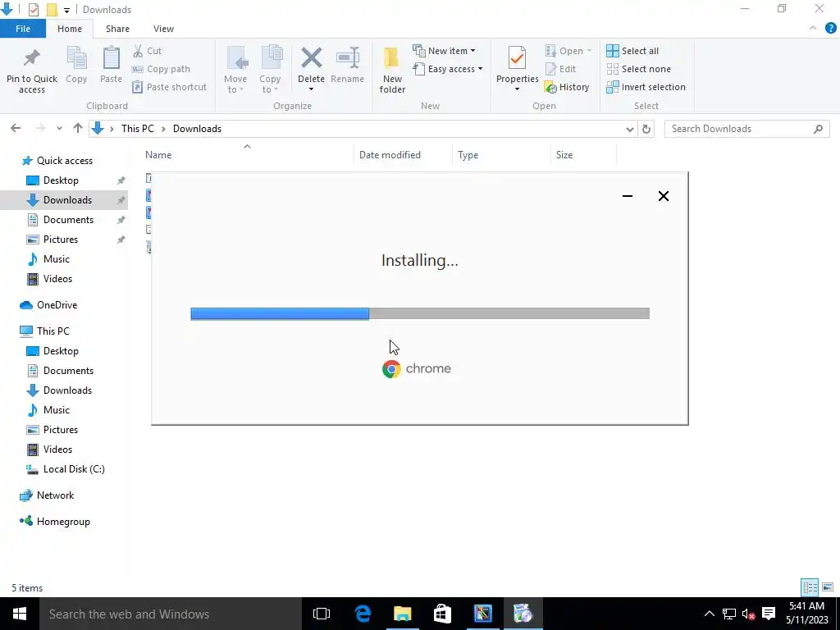Click Select all in Select group
This screenshot has width=840, height=630.
click(632, 51)
